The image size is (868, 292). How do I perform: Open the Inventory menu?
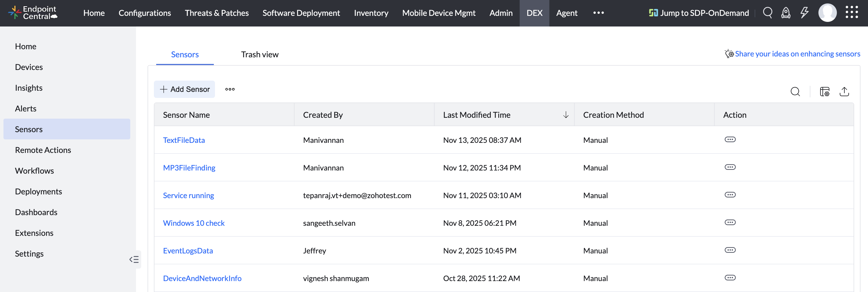point(371,13)
